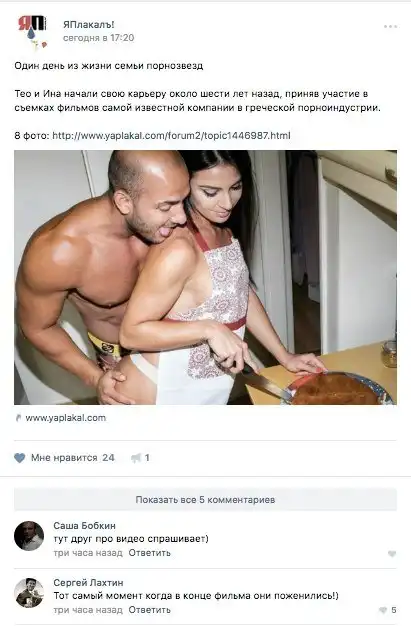This screenshot has height=626, width=411.
Task: Click the link icon beside www.yaplakal.com
Action: (x=18, y=418)
